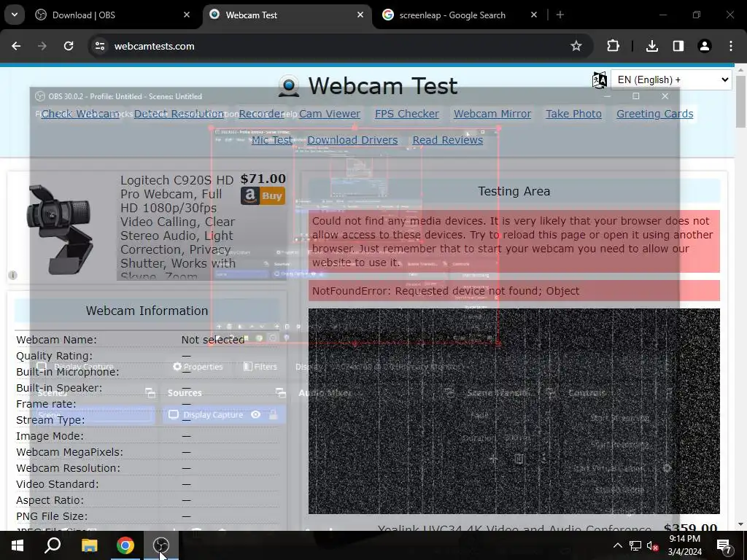
Task: Open network status tray icon
Action: pos(635,545)
